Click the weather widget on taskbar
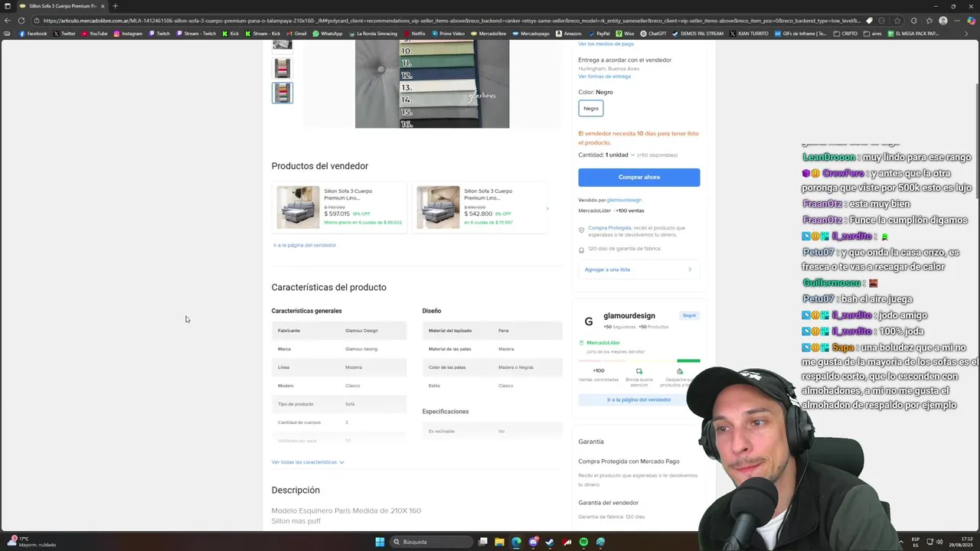Viewport: 980px width, 551px height. click(x=31, y=542)
